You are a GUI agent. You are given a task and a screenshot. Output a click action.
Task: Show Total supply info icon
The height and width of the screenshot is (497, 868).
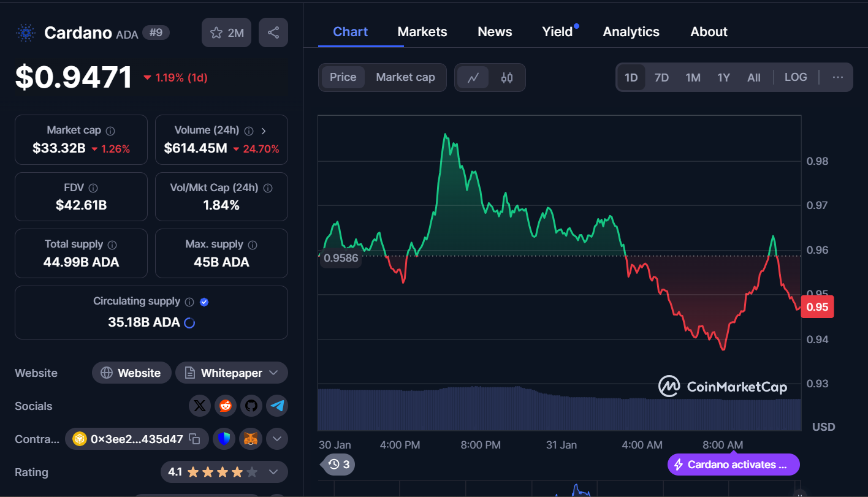[x=112, y=245]
